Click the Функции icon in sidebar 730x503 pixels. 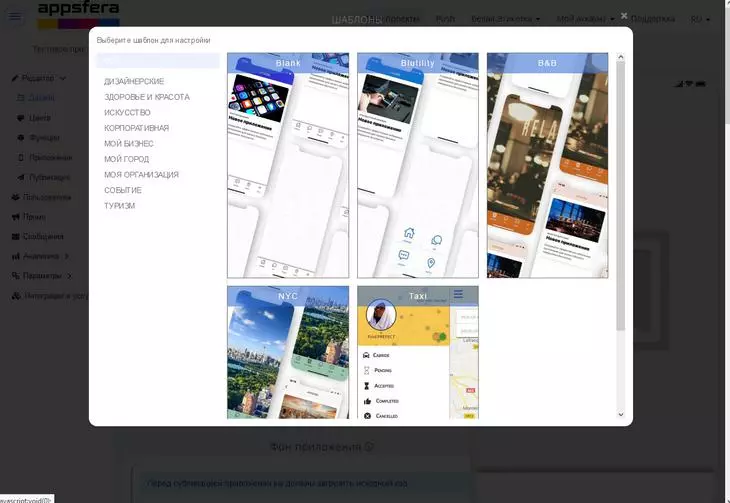click(x=20, y=138)
